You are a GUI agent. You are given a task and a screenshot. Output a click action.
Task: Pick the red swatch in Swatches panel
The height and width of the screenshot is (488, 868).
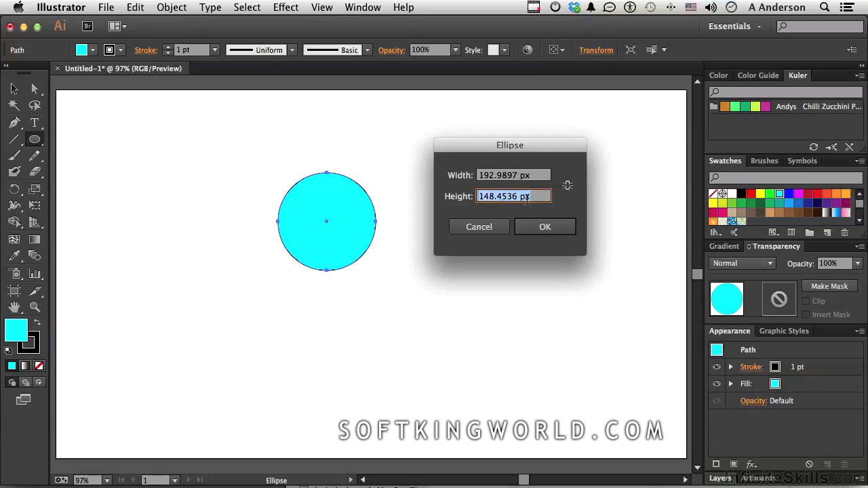(751, 194)
